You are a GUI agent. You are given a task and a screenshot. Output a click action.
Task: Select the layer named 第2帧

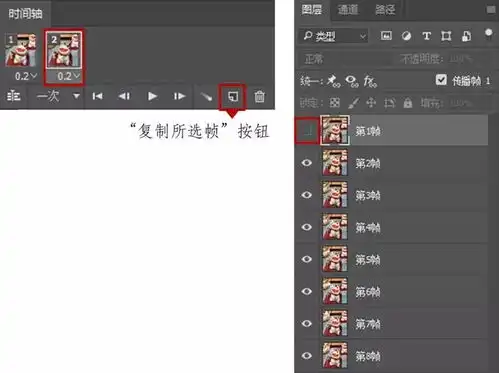[x=368, y=163]
